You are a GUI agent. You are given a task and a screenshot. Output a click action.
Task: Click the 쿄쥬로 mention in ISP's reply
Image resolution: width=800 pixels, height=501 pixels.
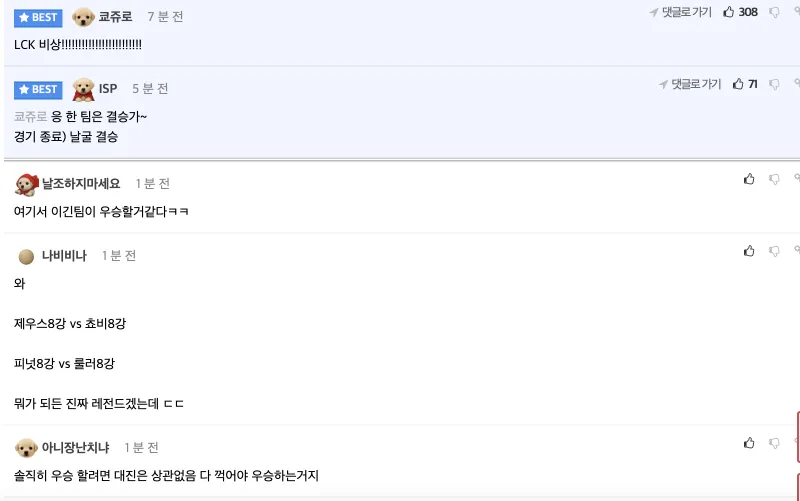(x=30, y=117)
